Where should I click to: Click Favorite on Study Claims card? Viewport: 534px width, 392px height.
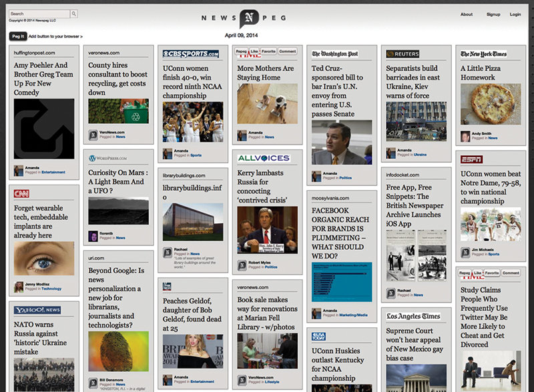[492, 273]
